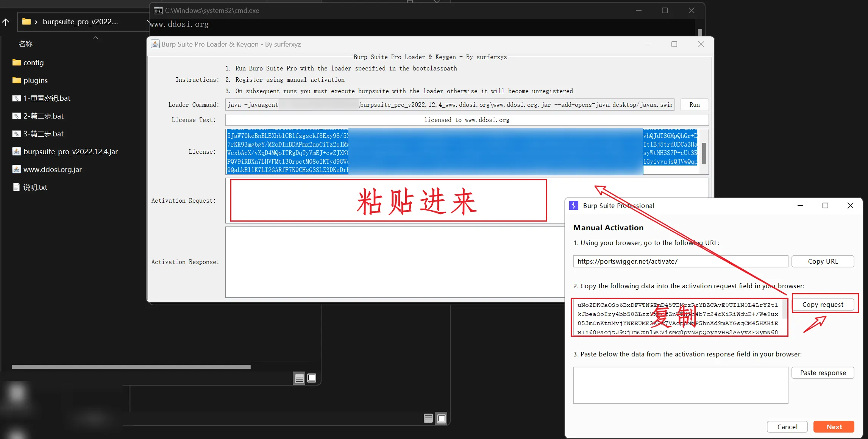The width and height of the screenshot is (868, 439).
Task: Click the Java icon in keygen title bar
Action: click(x=155, y=44)
